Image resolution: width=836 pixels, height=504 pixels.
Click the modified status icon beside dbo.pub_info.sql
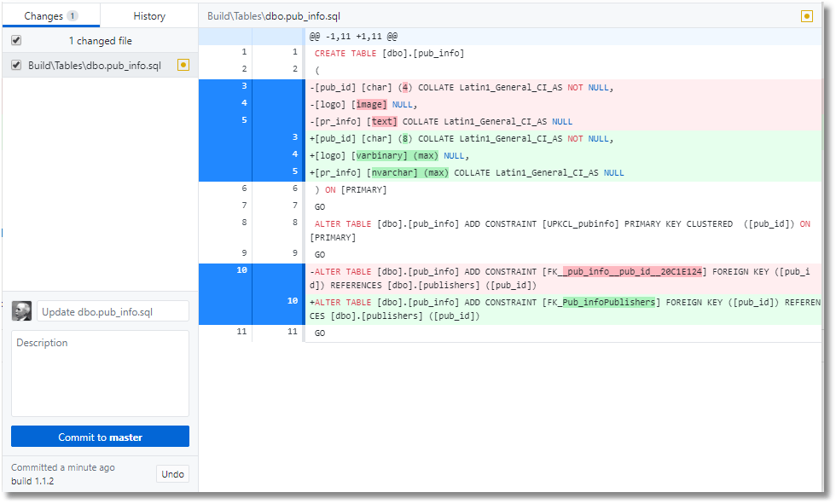click(183, 65)
